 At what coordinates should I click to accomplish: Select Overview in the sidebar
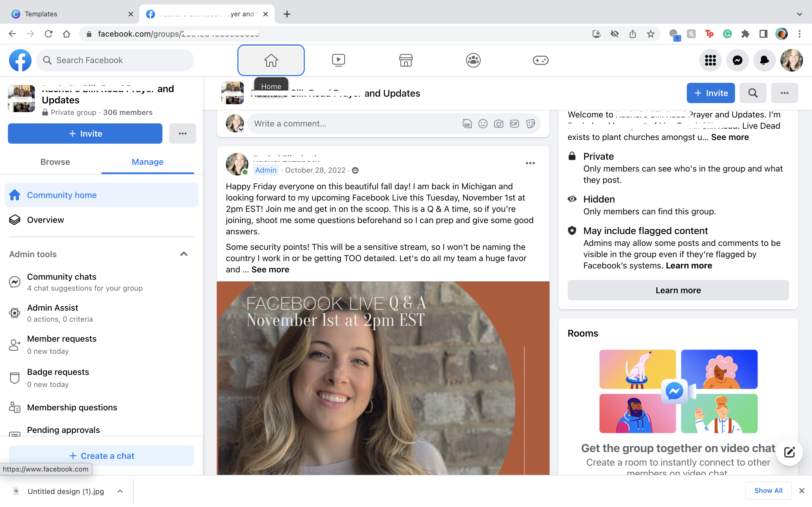(45, 220)
